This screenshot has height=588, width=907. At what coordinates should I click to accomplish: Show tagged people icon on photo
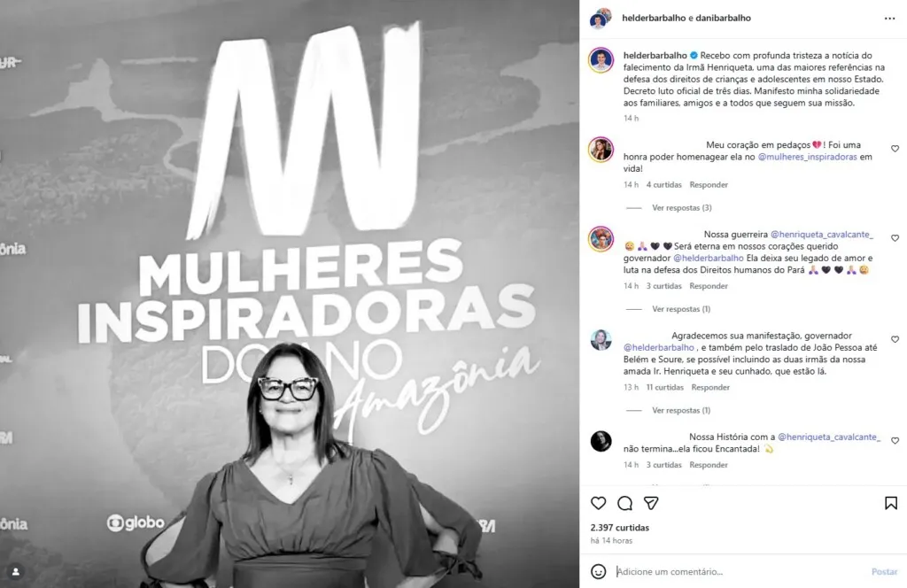pyautogui.click(x=16, y=572)
